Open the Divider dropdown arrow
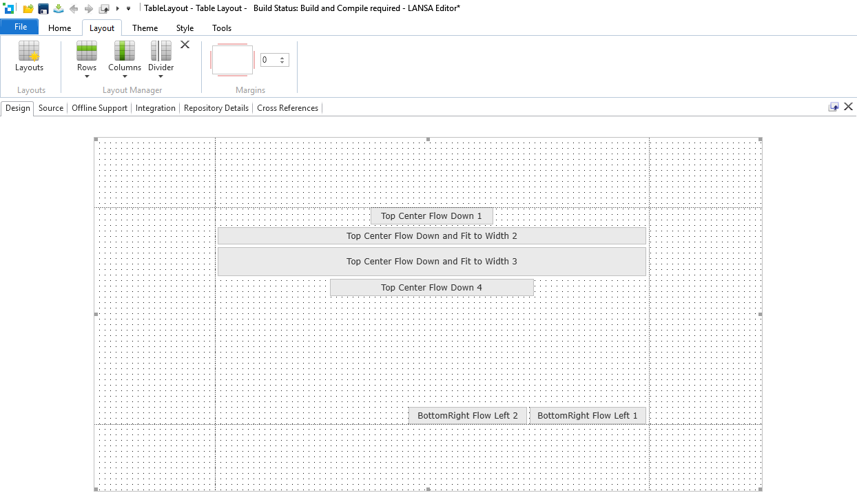This screenshot has height=504, width=857. coord(161,76)
